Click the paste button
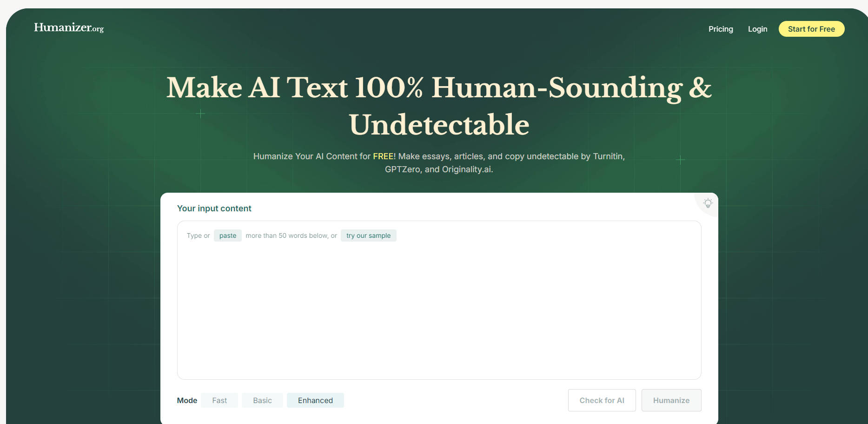 [228, 236]
